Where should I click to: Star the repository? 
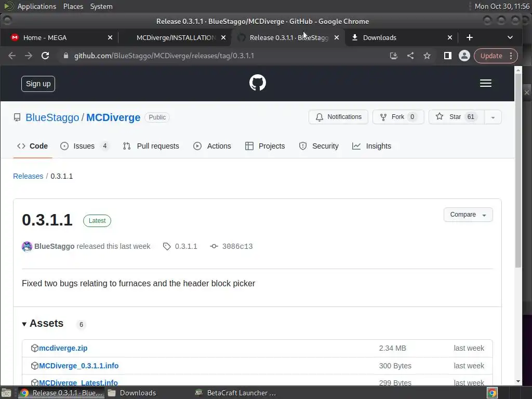click(456, 117)
